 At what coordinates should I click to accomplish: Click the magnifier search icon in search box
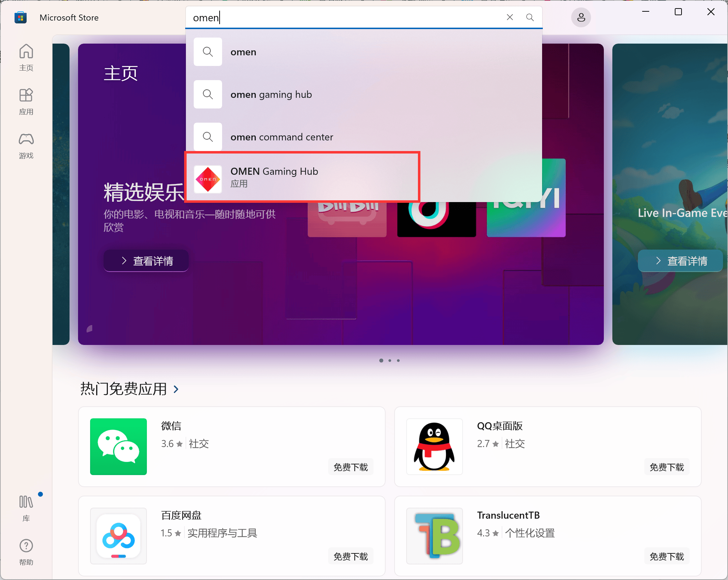click(x=530, y=17)
